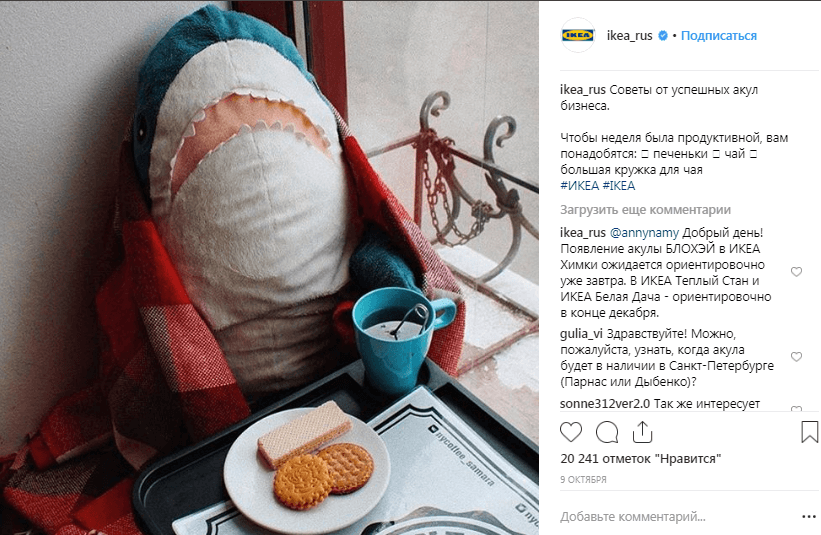Screen dimensions: 821x535
Task: Open gulia_vi commenter profile
Action: pyautogui.click(x=581, y=333)
